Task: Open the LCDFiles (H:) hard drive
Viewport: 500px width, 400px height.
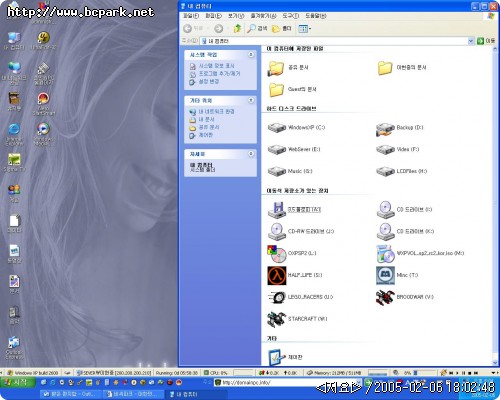Action: click(385, 172)
